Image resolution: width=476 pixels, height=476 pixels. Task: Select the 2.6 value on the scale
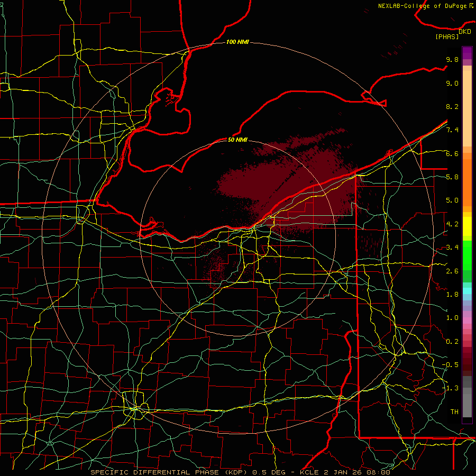(452, 271)
